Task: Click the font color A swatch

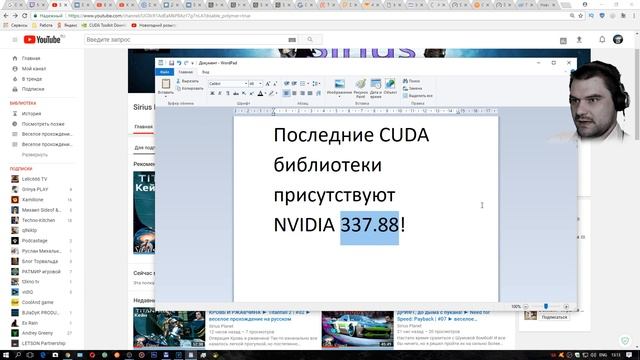Action: (x=260, y=93)
